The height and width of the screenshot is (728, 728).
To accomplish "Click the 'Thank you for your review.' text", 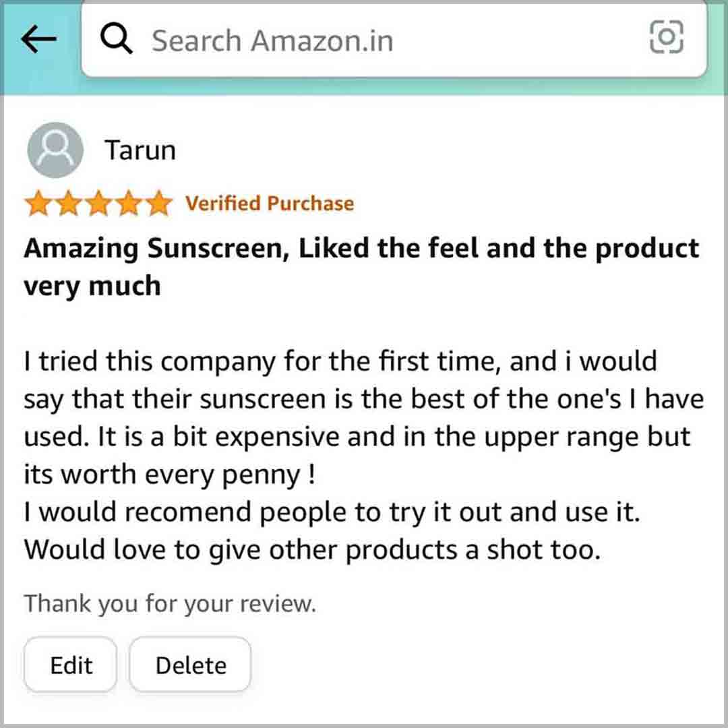I will 170,603.
